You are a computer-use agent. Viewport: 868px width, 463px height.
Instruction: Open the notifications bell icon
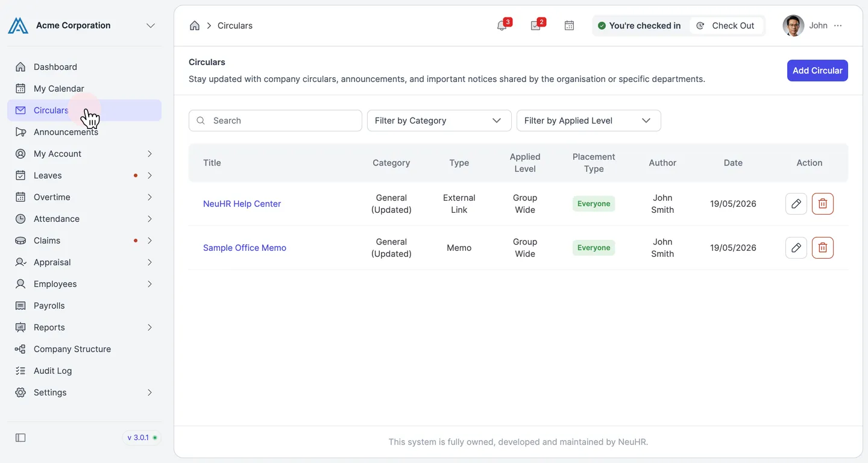click(502, 25)
